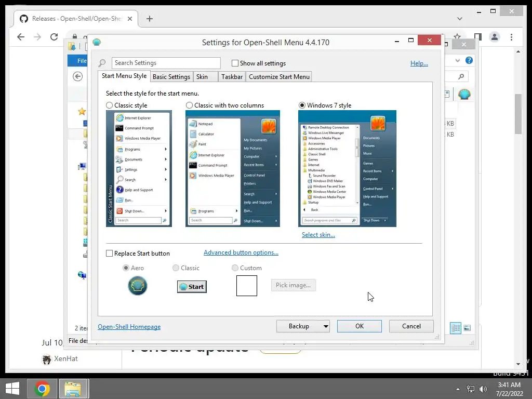Click the volume speaker icon in the system tray
The image size is (532, 399).
pos(483,389)
